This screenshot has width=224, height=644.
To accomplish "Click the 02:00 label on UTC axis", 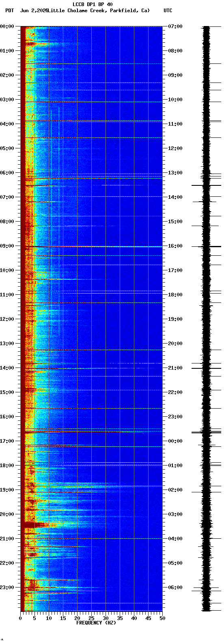I will click(x=175, y=490).
